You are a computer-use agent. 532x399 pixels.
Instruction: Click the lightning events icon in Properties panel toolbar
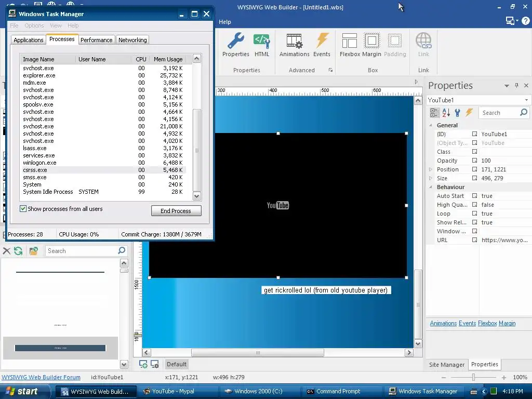(469, 113)
